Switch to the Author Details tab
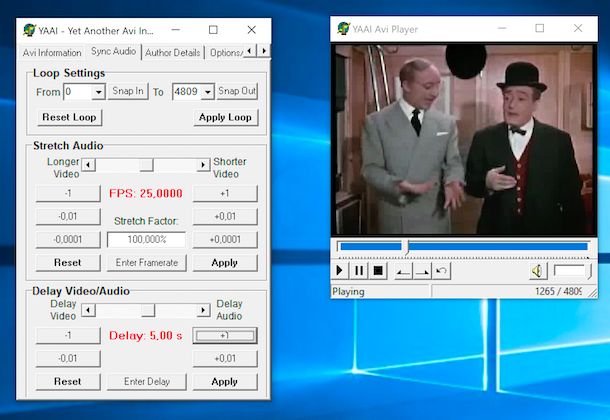 [x=173, y=52]
